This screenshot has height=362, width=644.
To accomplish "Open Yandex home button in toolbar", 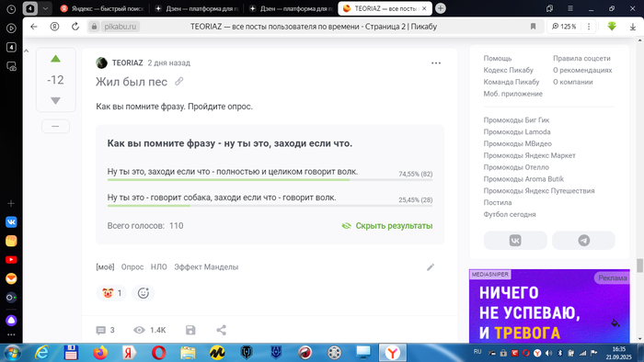I will click(x=54, y=27).
